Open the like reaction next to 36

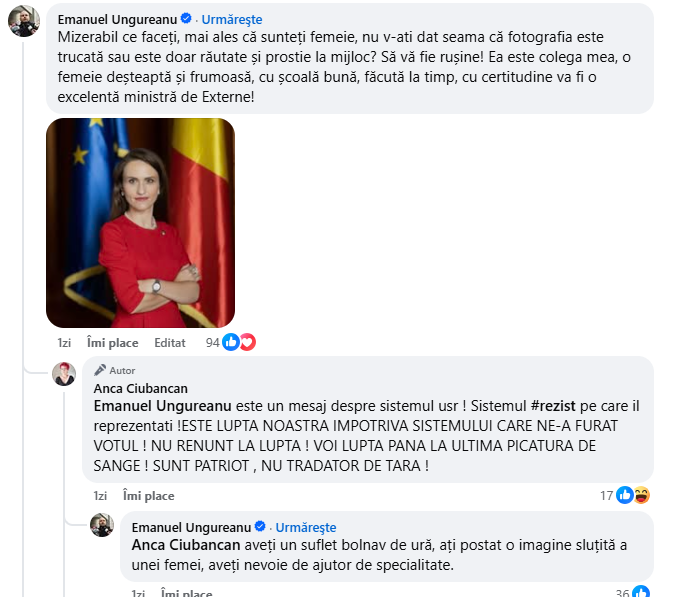(641, 592)
